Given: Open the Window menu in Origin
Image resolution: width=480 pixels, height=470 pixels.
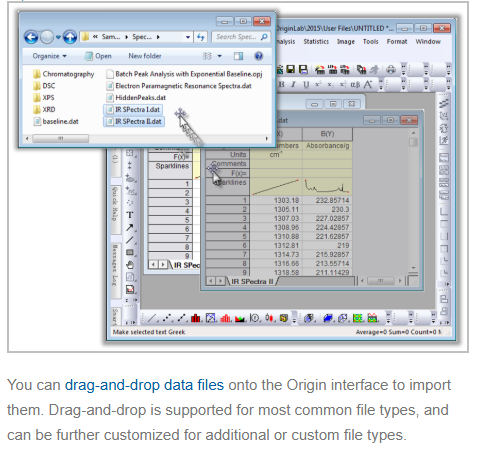Looking at the screenshot, I should (x=428, y=42).
